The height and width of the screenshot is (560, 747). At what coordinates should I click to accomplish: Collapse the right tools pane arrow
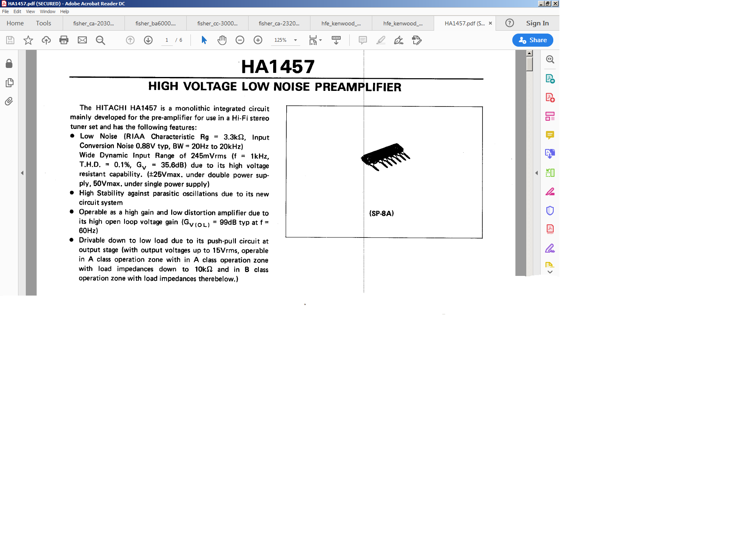pyautogui.click(x=536, y=173)
